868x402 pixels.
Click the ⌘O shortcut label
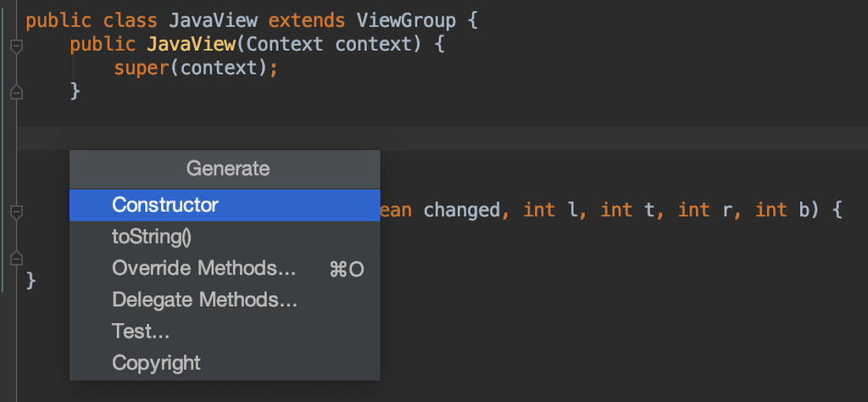(347, 270)
